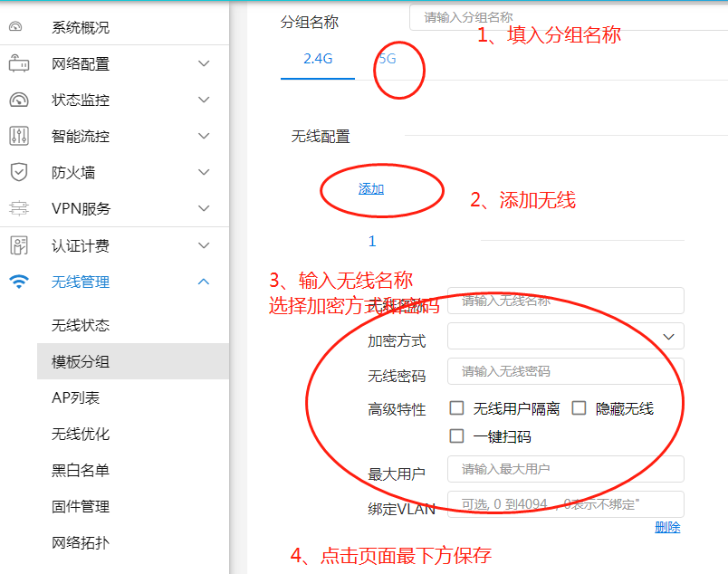Open the 加密方式 dropdown

pyautogui.click(x=565, y=337)
